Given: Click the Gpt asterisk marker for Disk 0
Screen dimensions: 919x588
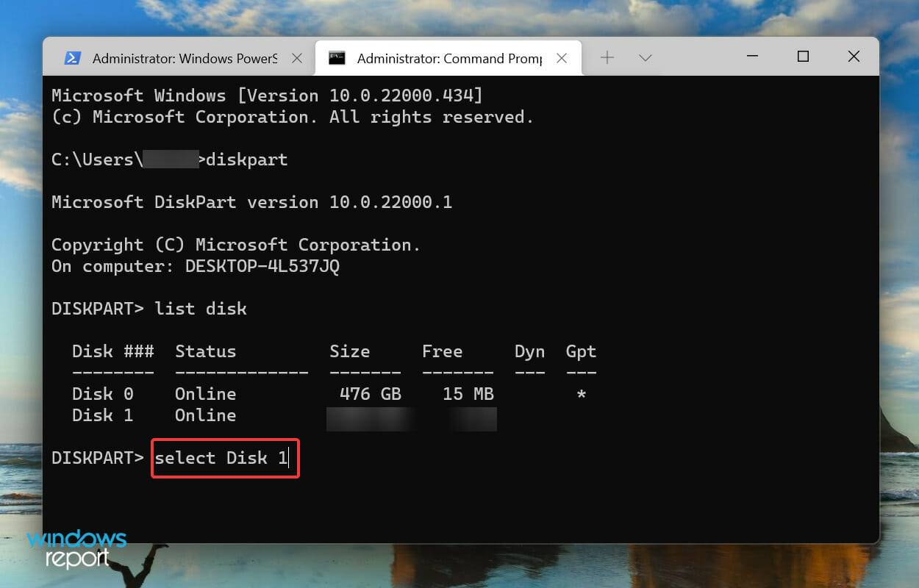Looking at the screenshot, I should click(581, 394).
